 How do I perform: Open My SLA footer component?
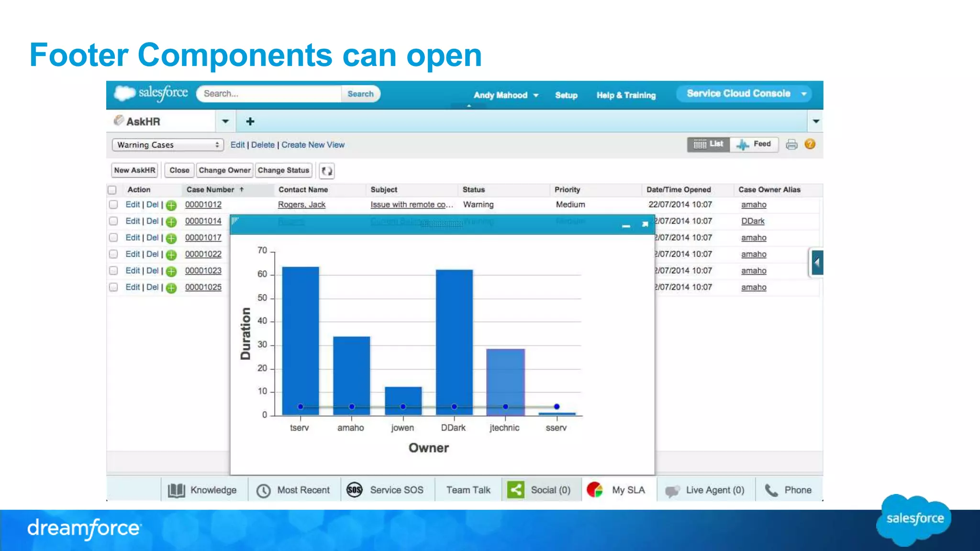618,490
